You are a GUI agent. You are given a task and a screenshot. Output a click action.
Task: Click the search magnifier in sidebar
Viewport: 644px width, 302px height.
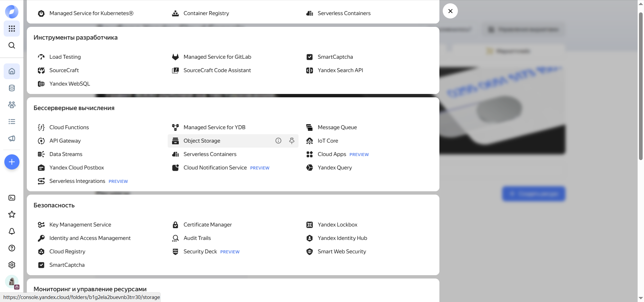click(12, 45)
